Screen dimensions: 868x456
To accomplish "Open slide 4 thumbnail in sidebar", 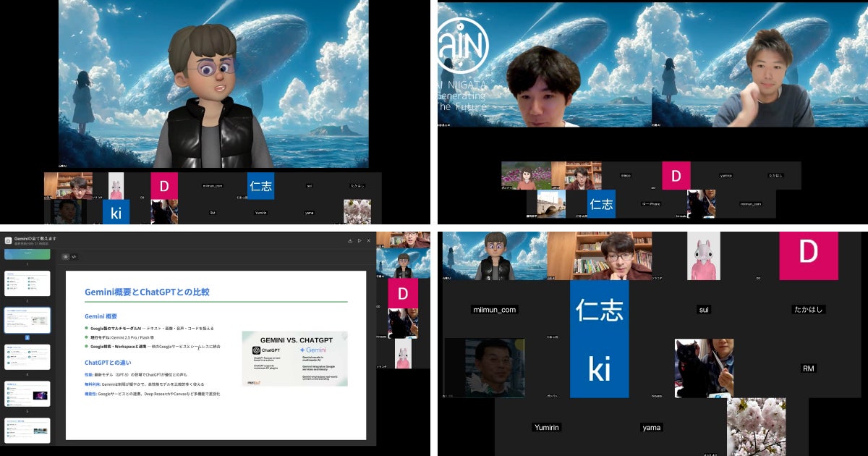I will click(x=27, y=357).
